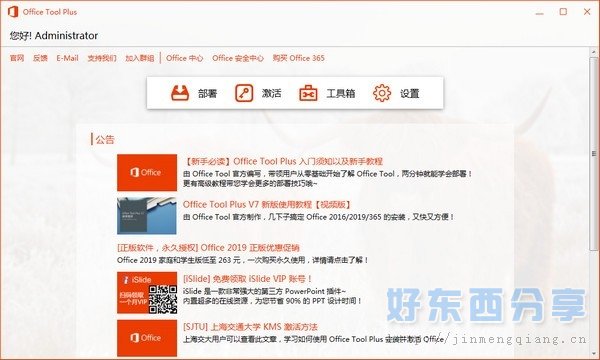The height and width of the screenshot is (360, 600).
Task: Click the vertical scrollbar thumb
Action: pyautogui.click(x=594, y=153)
